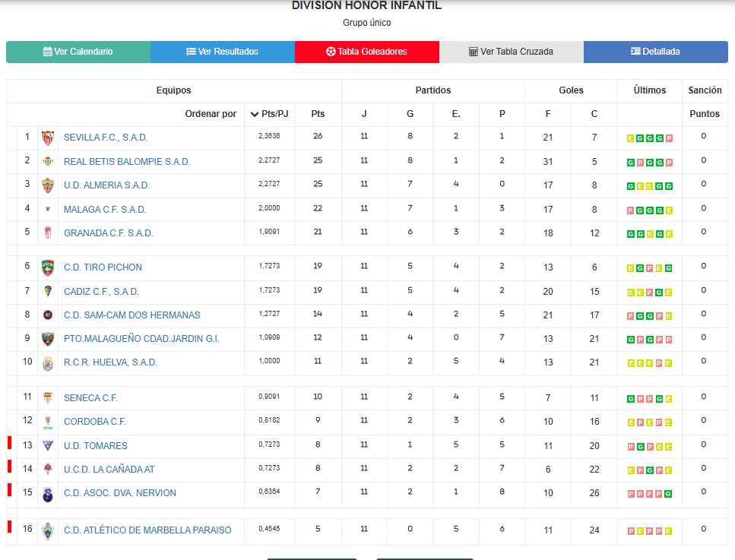This screenshot has width=735, height=560.
Task: Click the Cordoba C.F. crest icon
Action: pos(48,422)
